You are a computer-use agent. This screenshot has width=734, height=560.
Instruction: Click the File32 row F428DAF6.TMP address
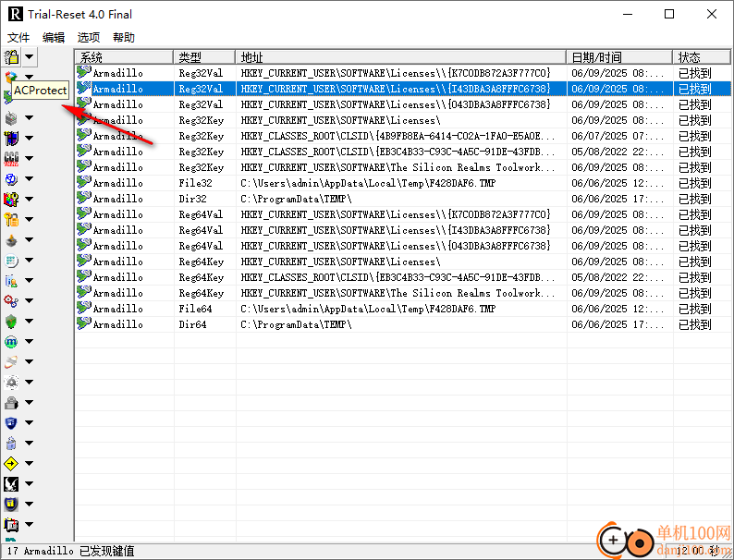(368, 183)
